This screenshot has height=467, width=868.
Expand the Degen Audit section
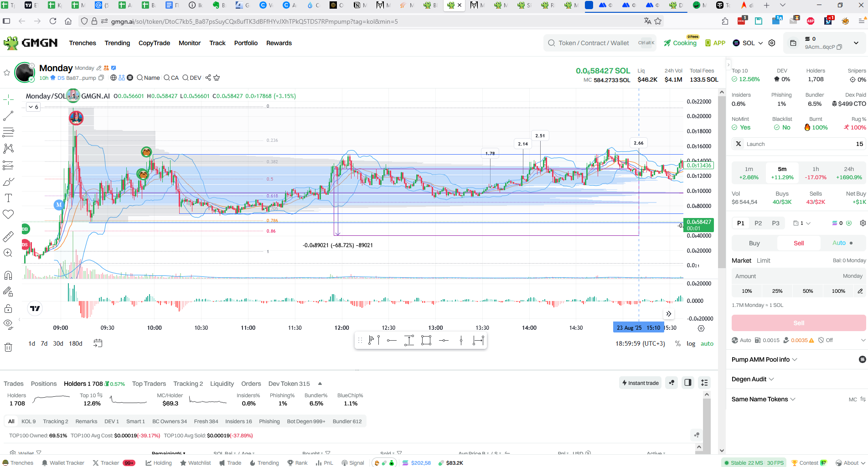[x=753, y=379]
